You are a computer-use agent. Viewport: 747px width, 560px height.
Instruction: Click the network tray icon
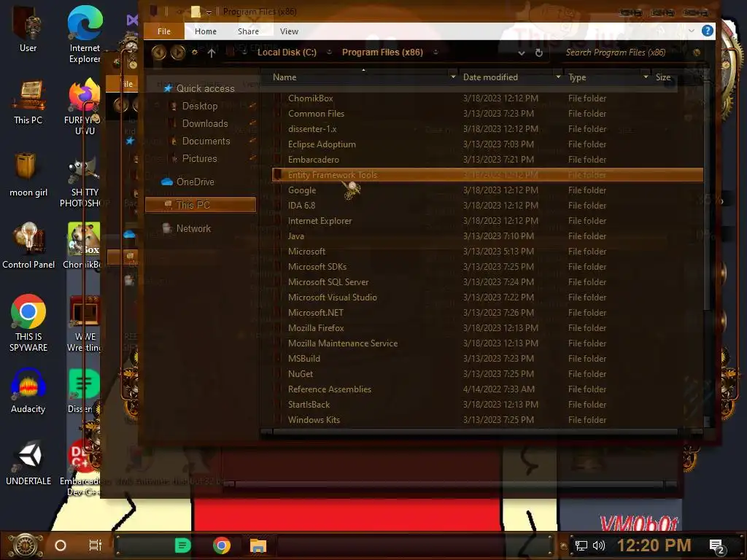pyautogui.click(x=581, y=545)
